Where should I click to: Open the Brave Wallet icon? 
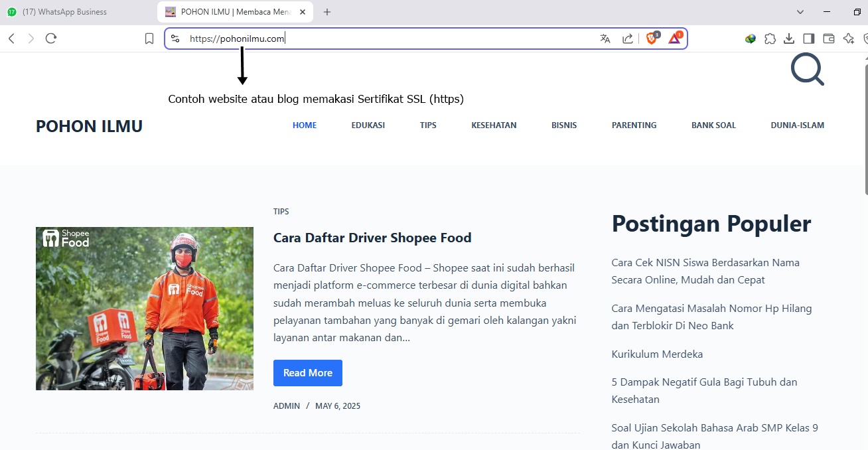pyautogui.click(x=829, y=38)
